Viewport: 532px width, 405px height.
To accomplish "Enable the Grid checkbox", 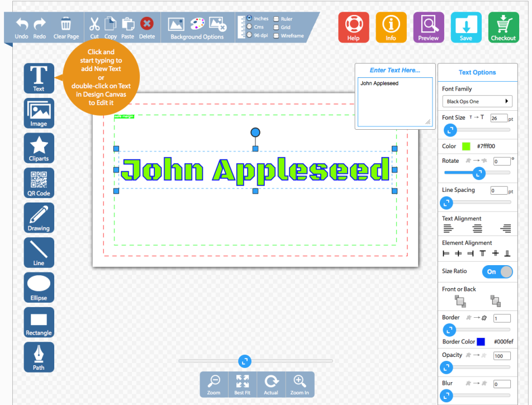I will coord(276,27).
